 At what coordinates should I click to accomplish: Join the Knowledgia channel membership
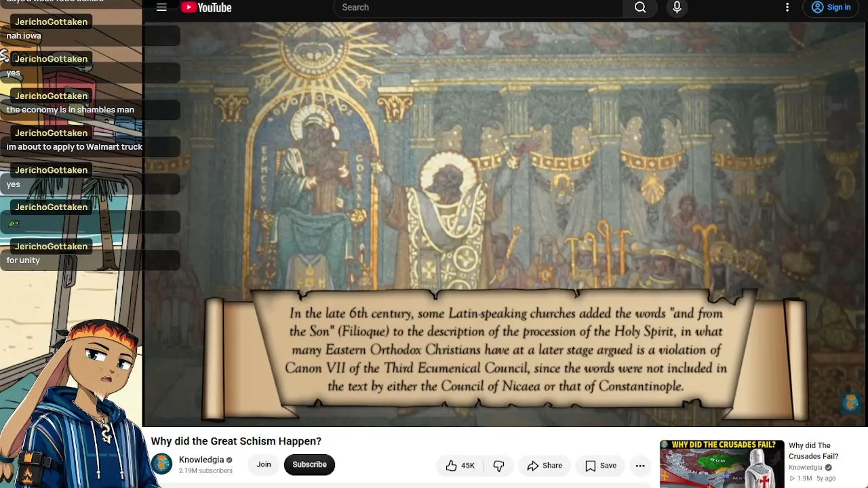(264, 464)
